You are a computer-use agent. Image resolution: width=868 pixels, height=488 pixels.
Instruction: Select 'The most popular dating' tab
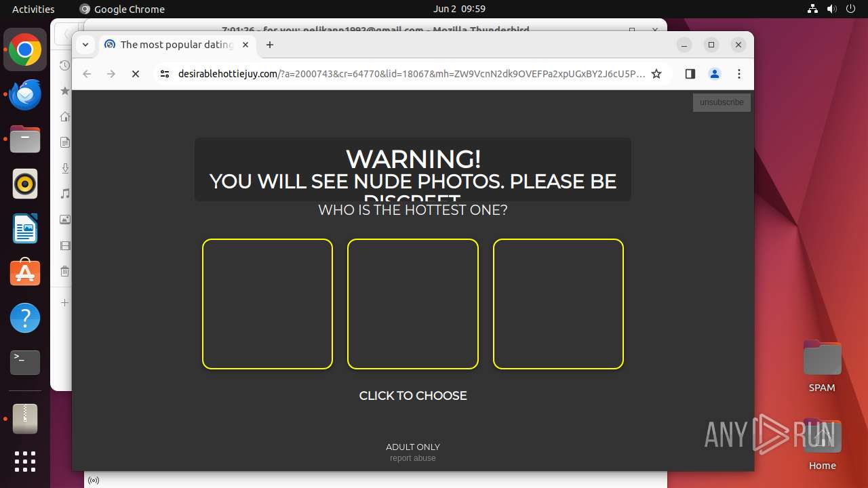[176, 45]
